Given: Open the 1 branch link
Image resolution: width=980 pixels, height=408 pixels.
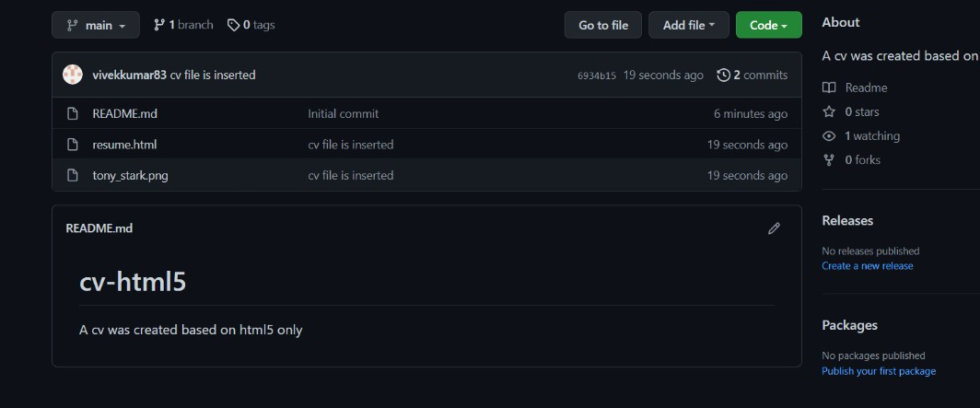Looking at the screenshot, I should (183, 25).
